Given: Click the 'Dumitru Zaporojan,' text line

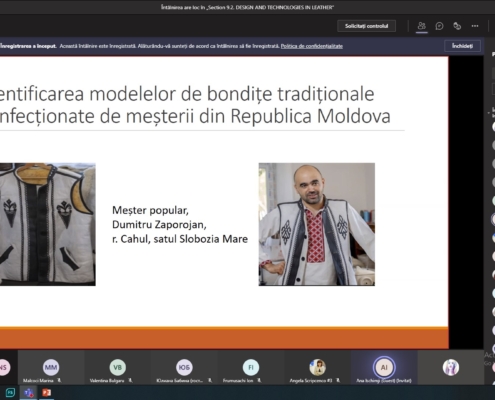Looking at the screenshot, I should pos(159,225).
